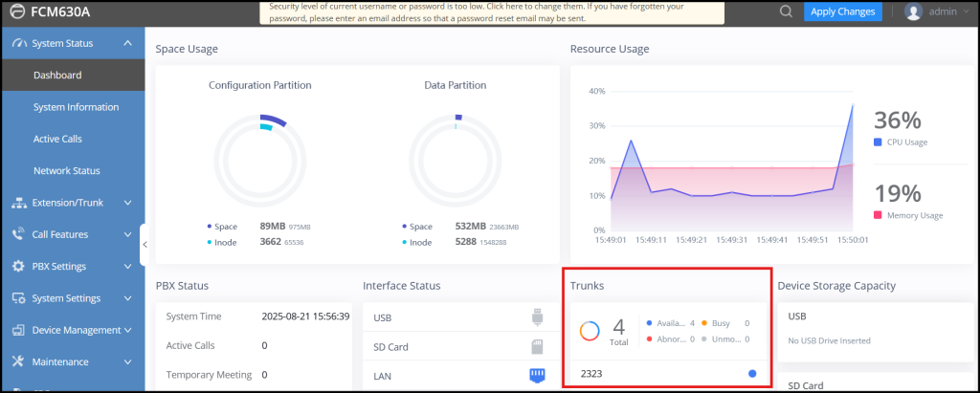Click the Trunks donut chart icon
Viewport: 980px width, 393px height.
pos(590,331)
